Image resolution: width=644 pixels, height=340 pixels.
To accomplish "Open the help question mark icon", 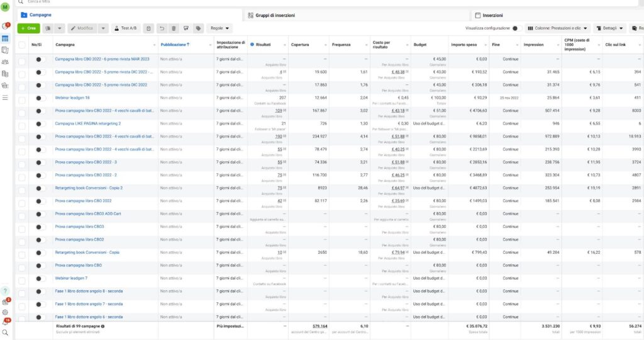I will (5, 290).
